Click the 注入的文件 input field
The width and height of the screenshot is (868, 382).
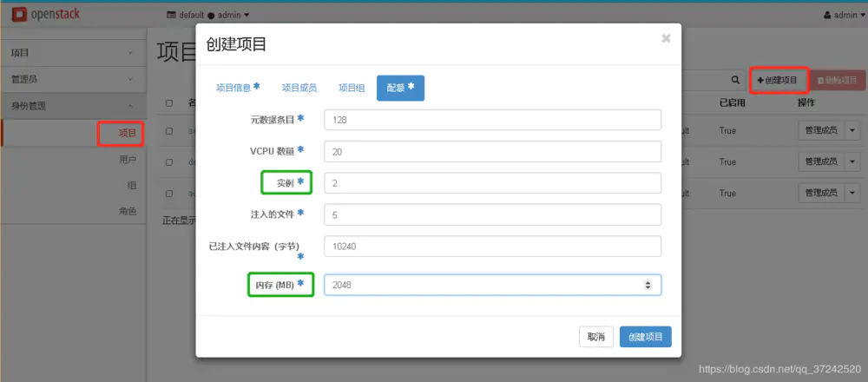(493, 214)
